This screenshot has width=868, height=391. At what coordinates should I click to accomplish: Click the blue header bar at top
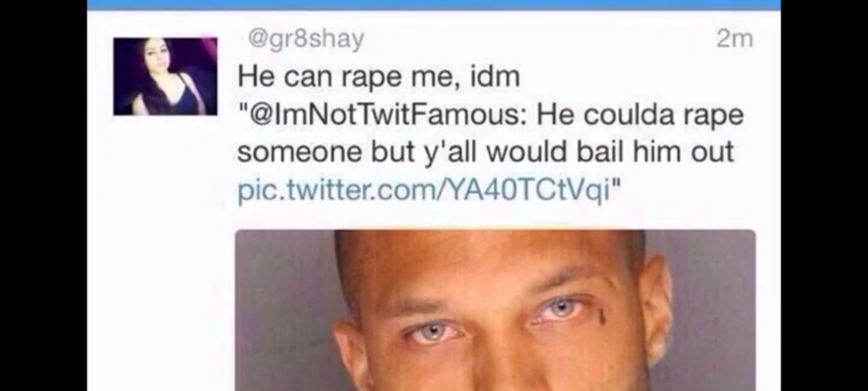(x=434, y=5)
